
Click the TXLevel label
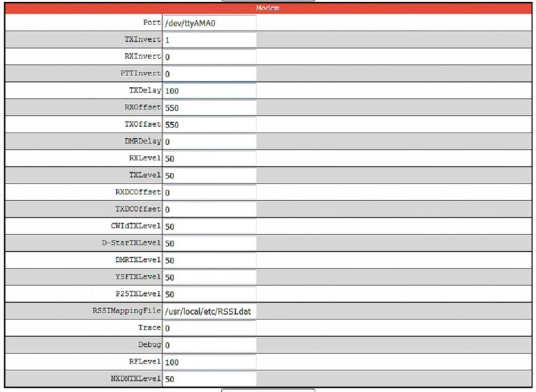tap(145, 174)
